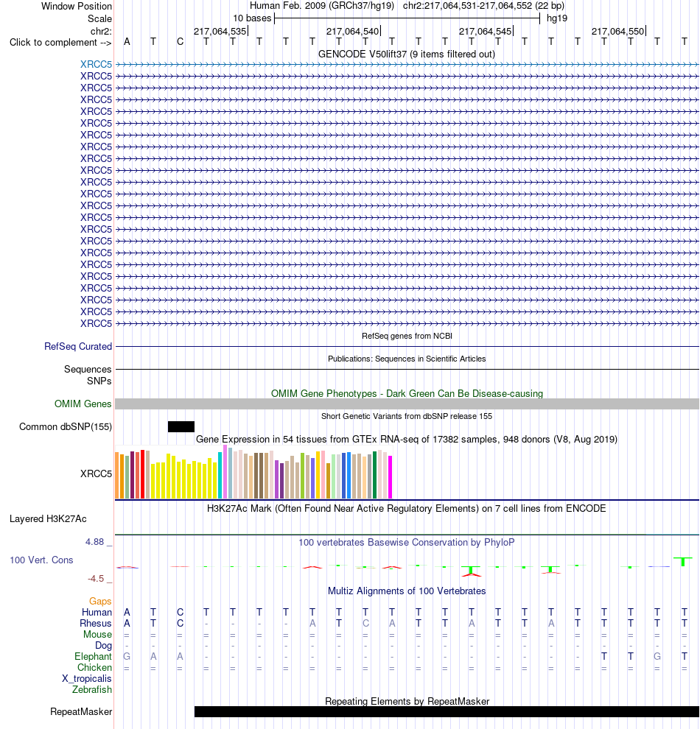Click the 'RepeatMasker' track label
The image size is (700, 729).
click(x=81, y=712)
